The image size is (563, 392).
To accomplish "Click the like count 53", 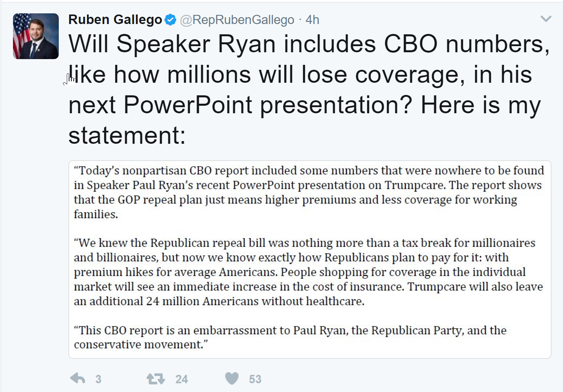I will (255, 379).
